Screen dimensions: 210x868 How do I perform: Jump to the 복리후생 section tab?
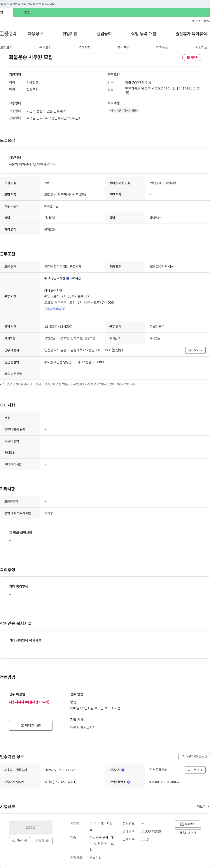123,47
